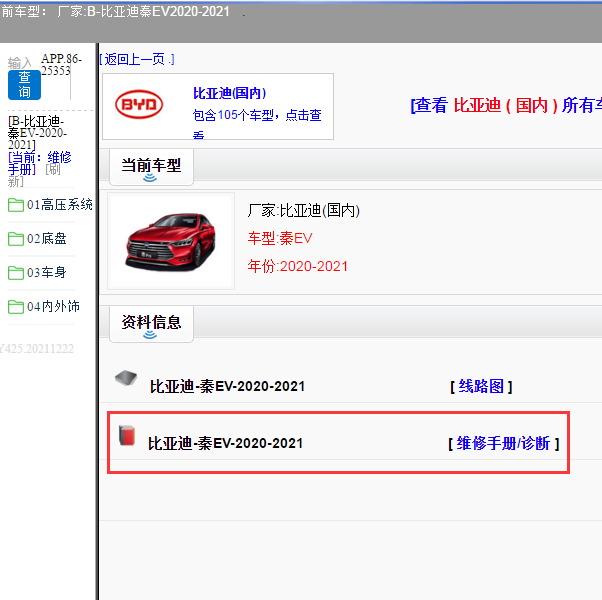Image resolution: width=602 pixels, height=600 pixels.
Task: Open the 01高压系统 folder icon
Action: (x=16, y=205)
